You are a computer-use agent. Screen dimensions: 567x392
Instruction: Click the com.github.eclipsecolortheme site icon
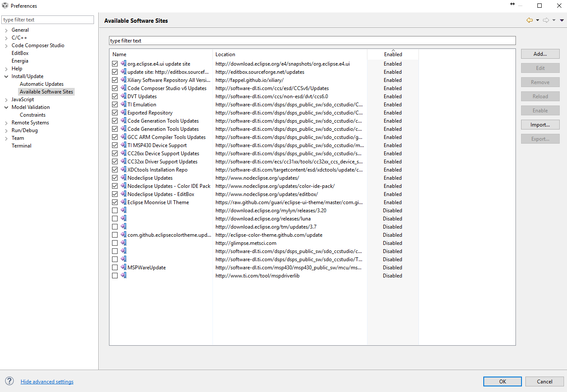[123, 235]
